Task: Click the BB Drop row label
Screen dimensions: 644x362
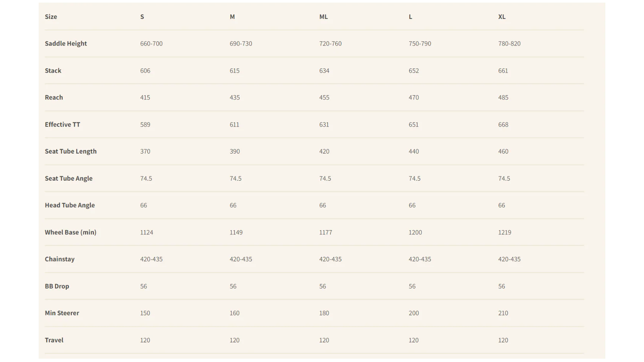Action: click(x=57, y=286)
